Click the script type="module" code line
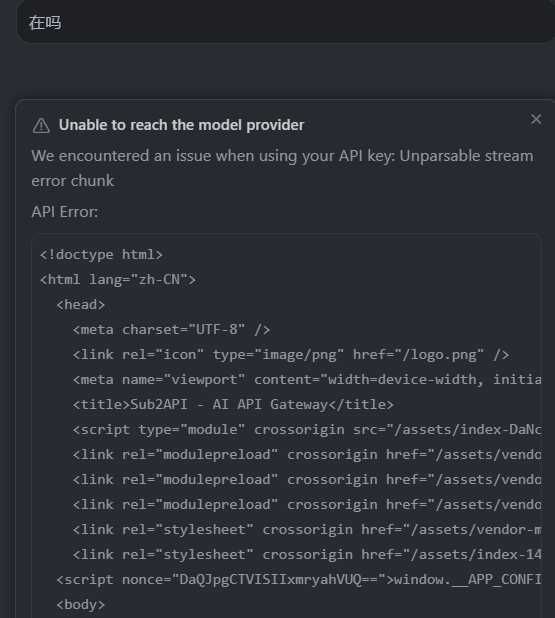555x618 pixels. tap(307, 430)
